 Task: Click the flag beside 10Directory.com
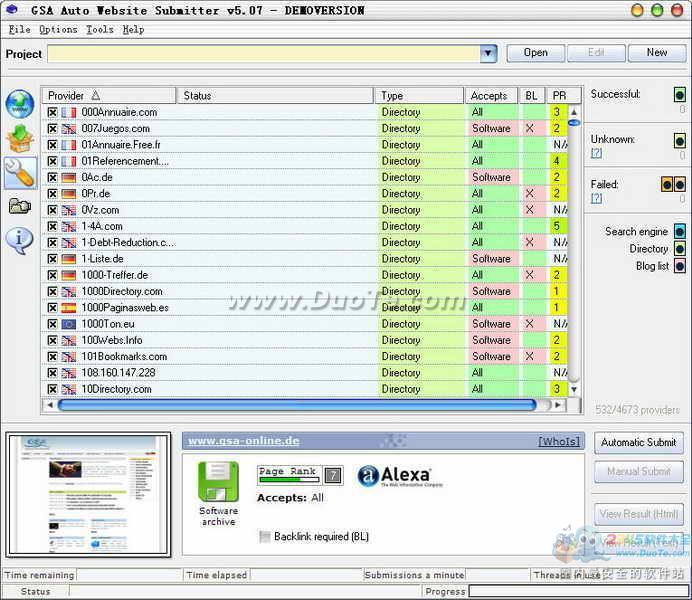pos(69,390)
